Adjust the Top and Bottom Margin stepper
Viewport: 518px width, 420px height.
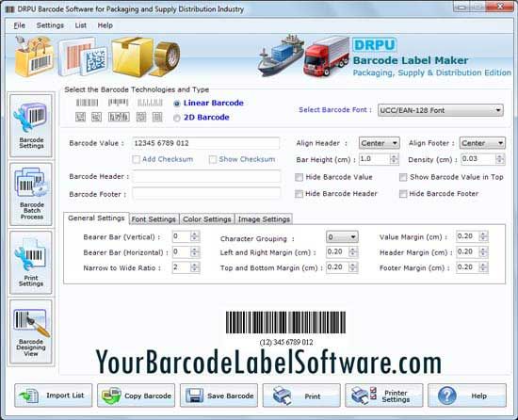coord(353,267)
